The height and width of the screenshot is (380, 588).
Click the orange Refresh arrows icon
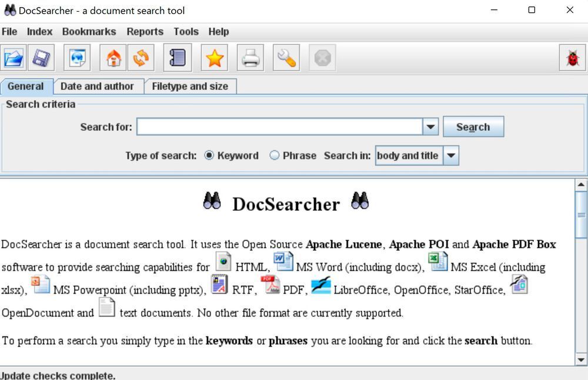tap(141, 58)
